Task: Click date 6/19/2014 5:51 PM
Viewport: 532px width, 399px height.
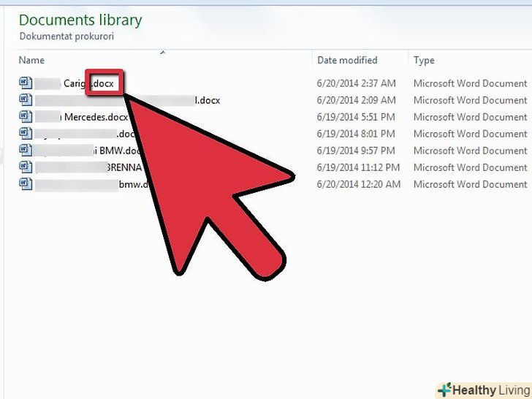Action: coord(356,117)
